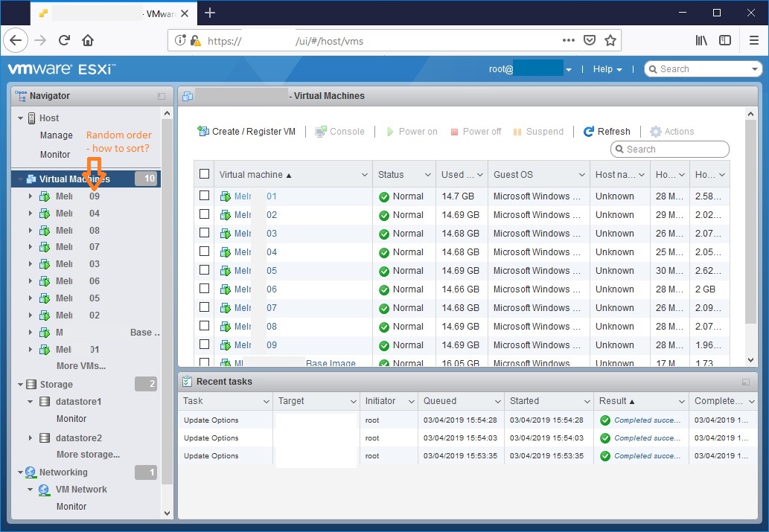The image size is (769, 532).
Task: Select Monitor under datastore1
Action: (71, 419)
